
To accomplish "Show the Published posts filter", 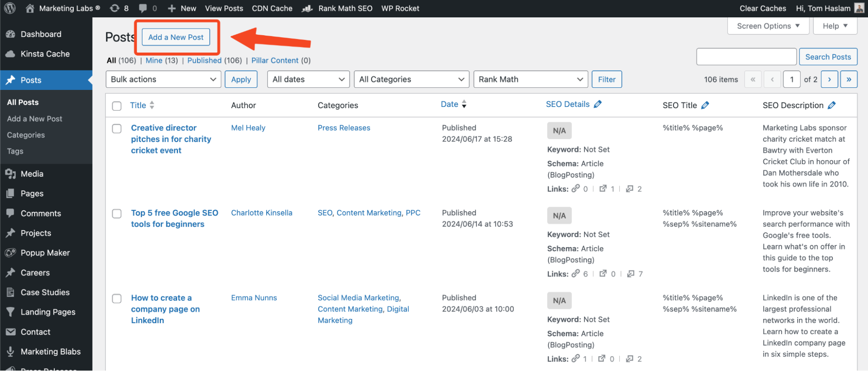I will tap(205, 60).
